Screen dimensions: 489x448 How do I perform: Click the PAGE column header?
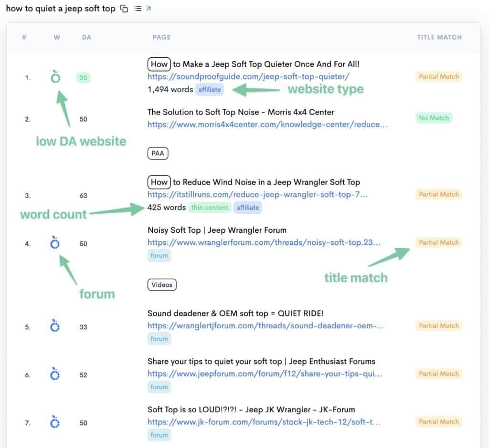[161, 37]
